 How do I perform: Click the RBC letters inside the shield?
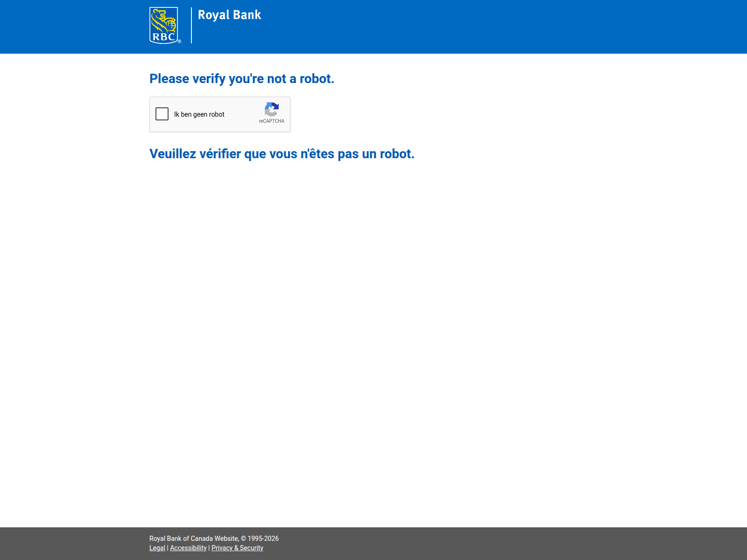click(x=163, y=37)
